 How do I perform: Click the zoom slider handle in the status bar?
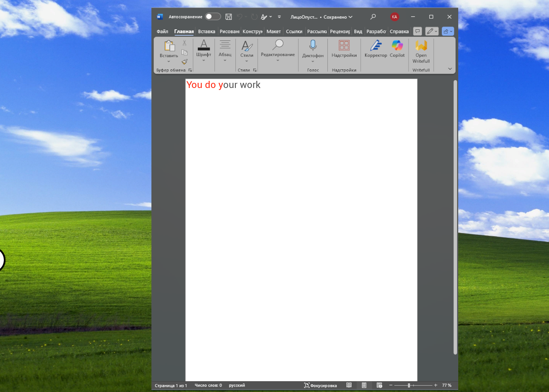coord(409,385)
